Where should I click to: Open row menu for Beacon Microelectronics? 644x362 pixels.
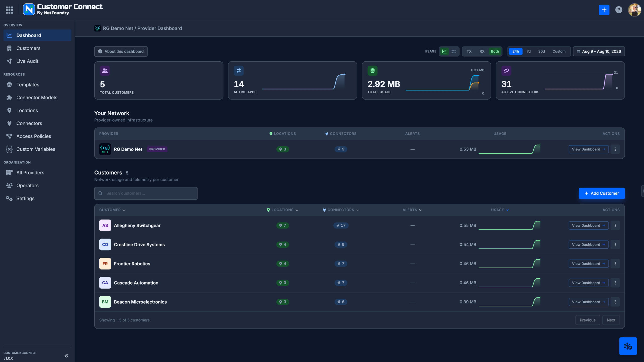tap(615, 302)
